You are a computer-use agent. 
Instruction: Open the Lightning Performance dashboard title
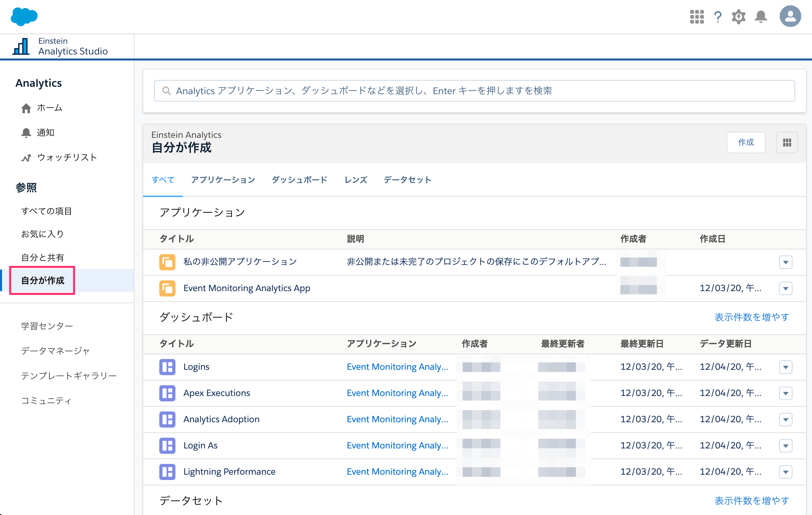coord(229,472)
